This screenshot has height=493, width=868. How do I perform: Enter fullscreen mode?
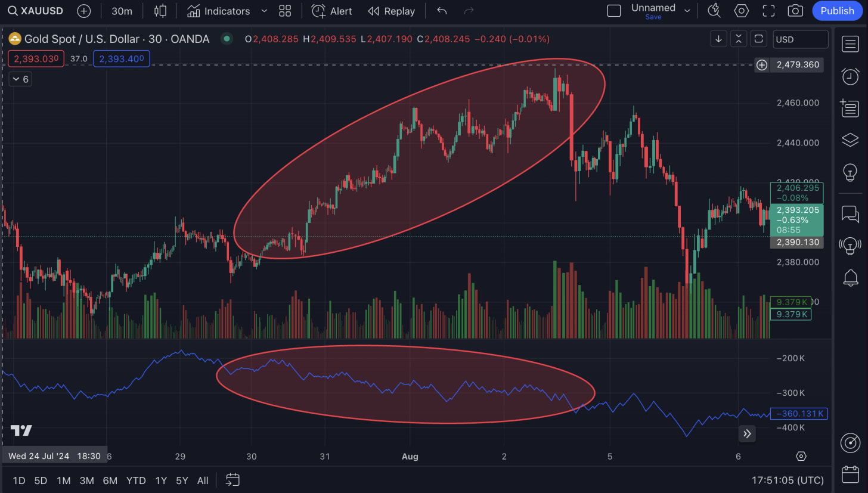tap(768, 11)
